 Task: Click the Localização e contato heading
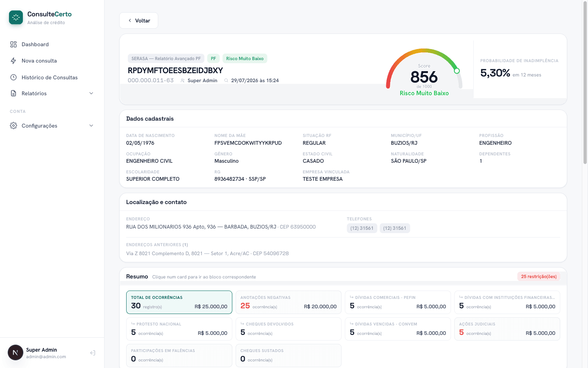click(x=156, y=202)
